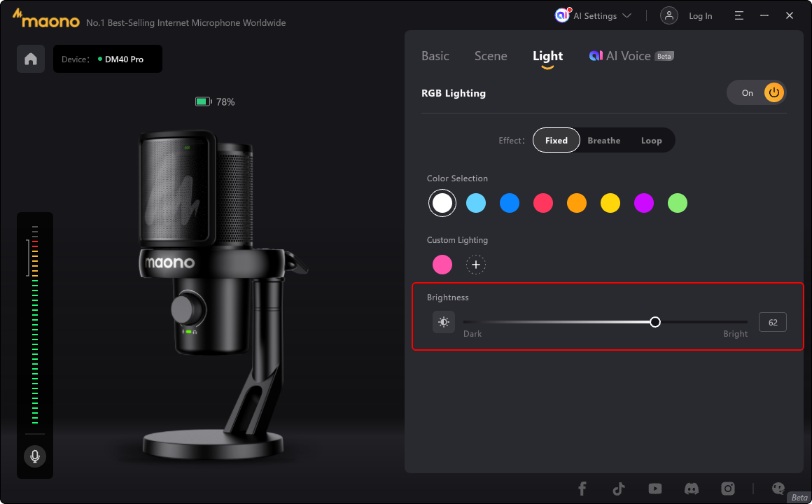Screen dimensions: 812x504
Task: Close the Maono application
Action: pos(789,15)
